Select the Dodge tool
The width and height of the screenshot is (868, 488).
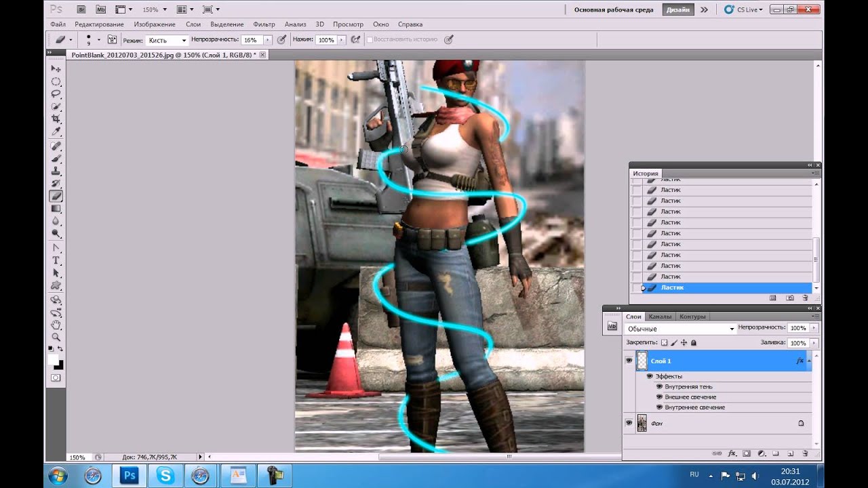coord(56,234)
